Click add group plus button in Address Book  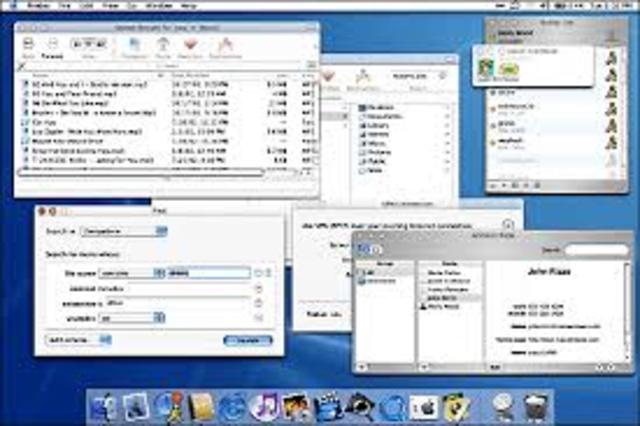pyautogui.click(x=362, y=367)
